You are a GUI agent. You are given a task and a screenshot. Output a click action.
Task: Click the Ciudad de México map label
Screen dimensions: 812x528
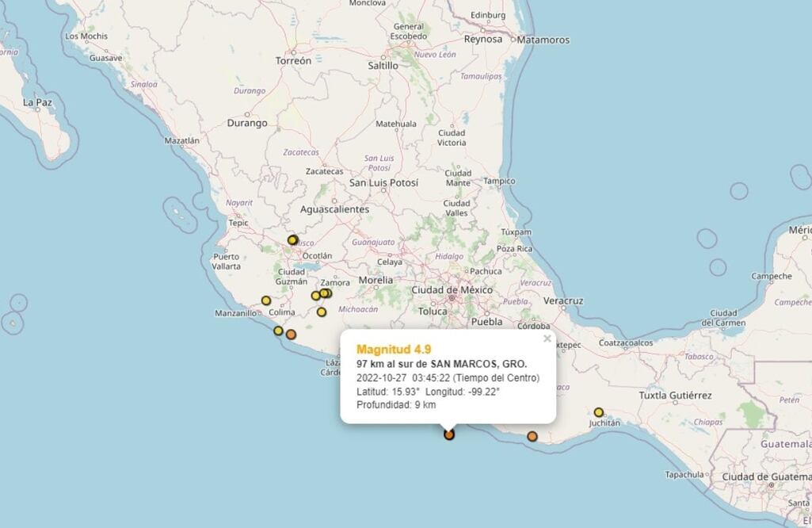(x=452, y=290)
